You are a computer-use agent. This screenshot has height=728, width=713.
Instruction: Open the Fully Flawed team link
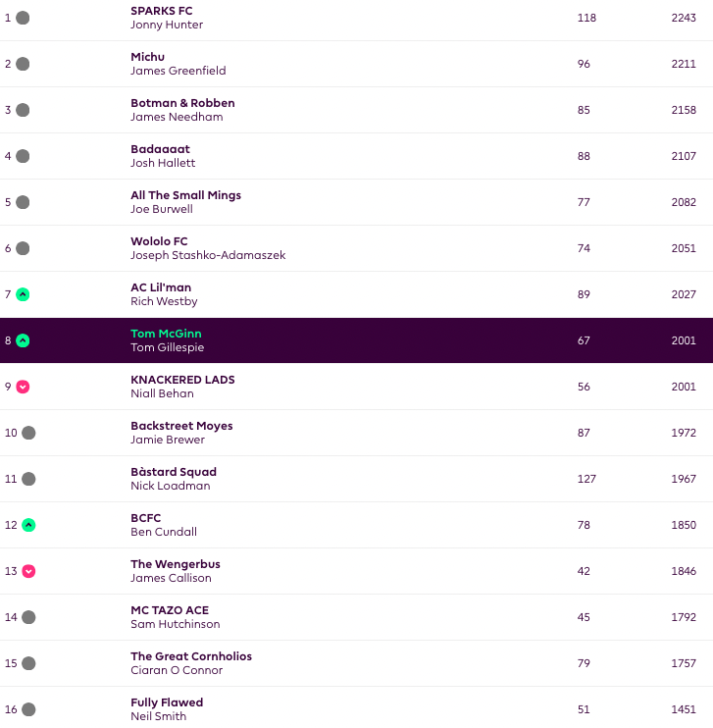tap(167, 702)
